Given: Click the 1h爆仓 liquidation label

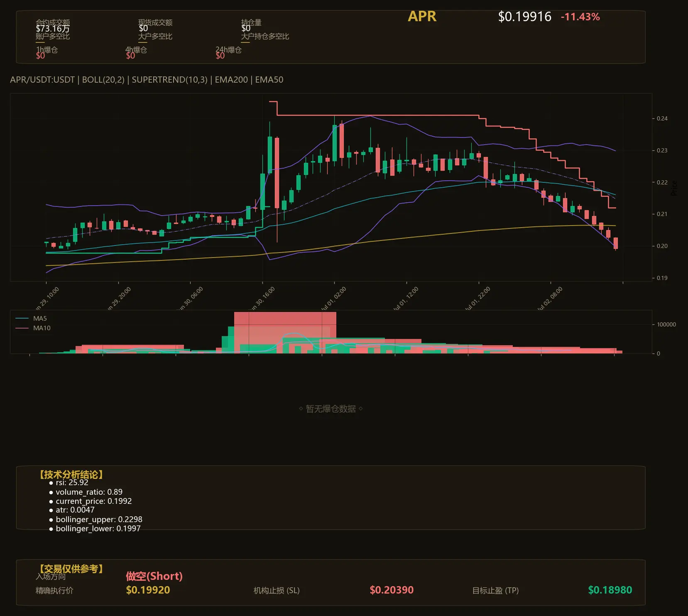Looking at the screenshot, I should coord(47,50).
